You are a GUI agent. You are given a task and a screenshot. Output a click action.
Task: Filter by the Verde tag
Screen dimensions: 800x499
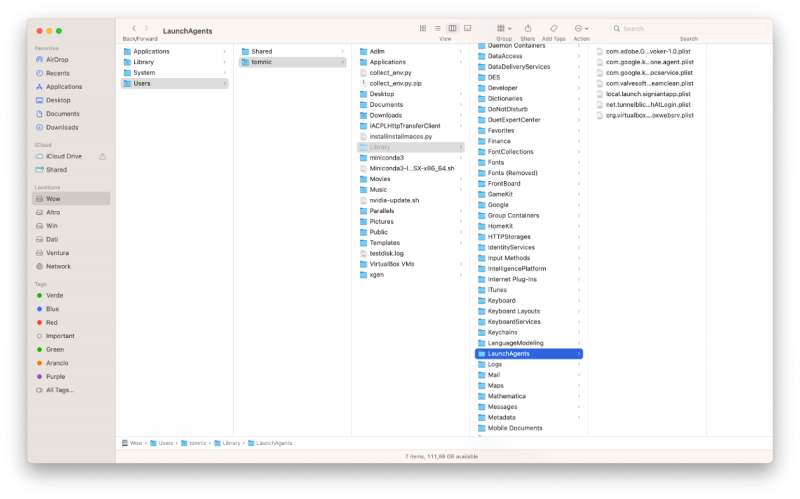pos(55,295)
